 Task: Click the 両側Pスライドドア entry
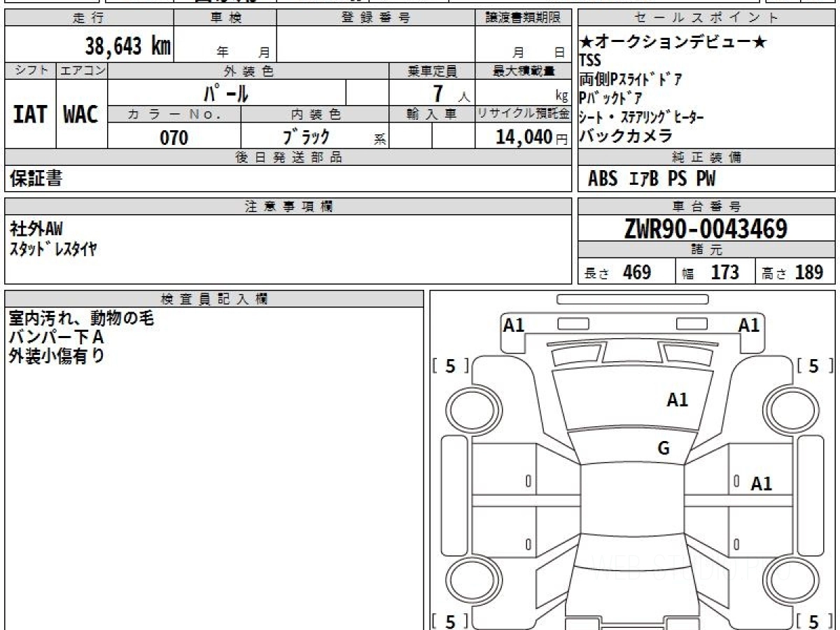tap(631, 79)
